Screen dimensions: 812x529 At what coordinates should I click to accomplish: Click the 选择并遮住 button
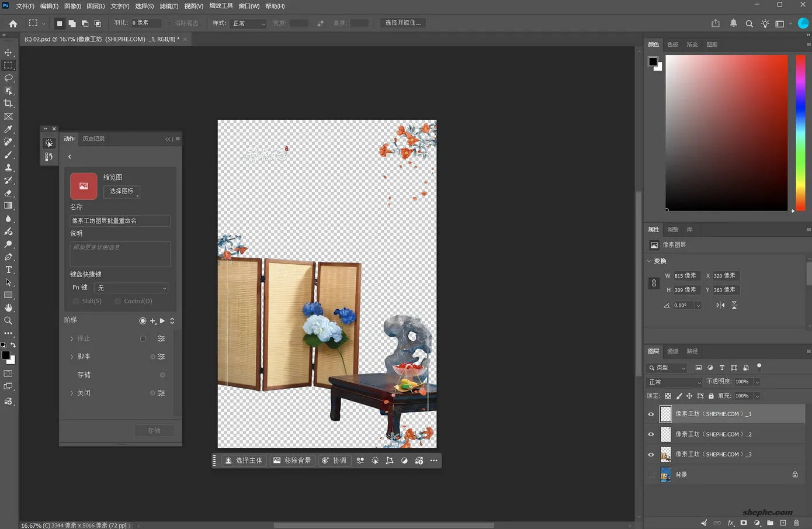pyautogui.click(x=403, y=23)
